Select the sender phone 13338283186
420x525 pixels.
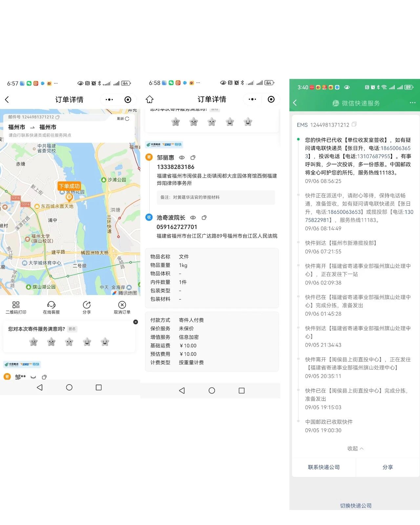(176, 167)
